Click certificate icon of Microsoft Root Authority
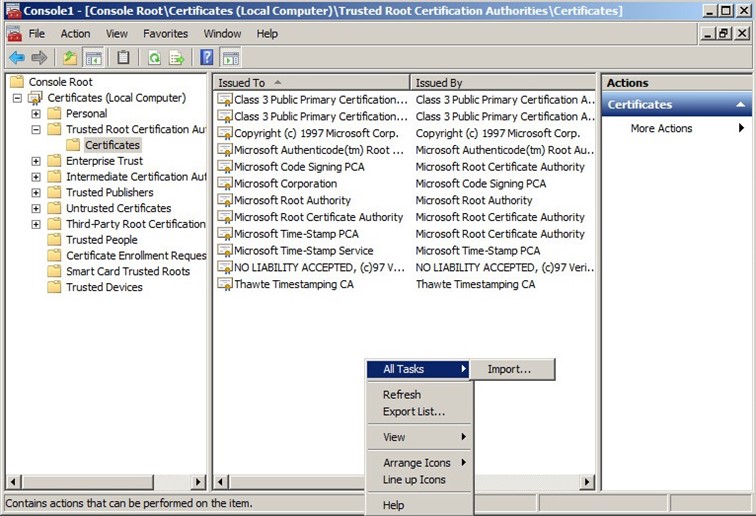This screenshot has width=756, height=516. (x=225, y=200)
